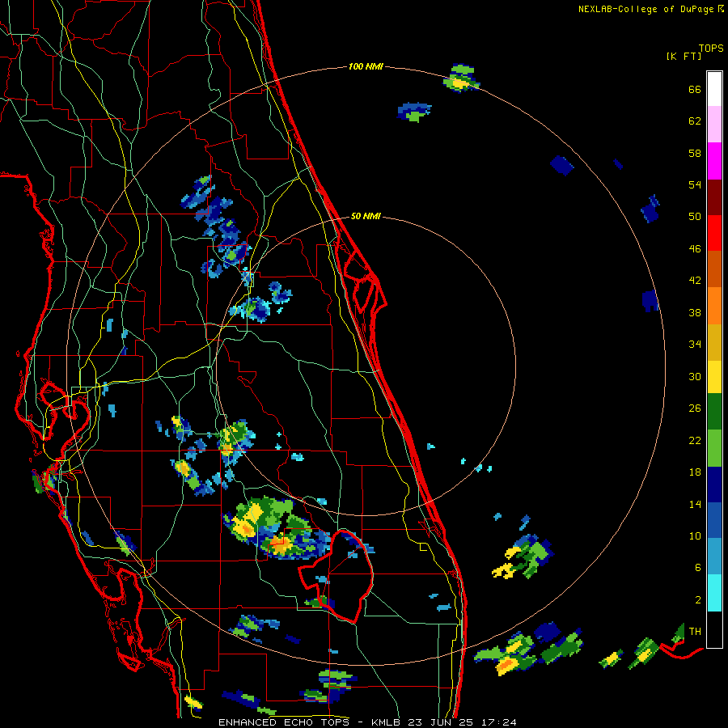Click the 17:24 timestamp
728x728 pixels.
(x=499, y=722)
